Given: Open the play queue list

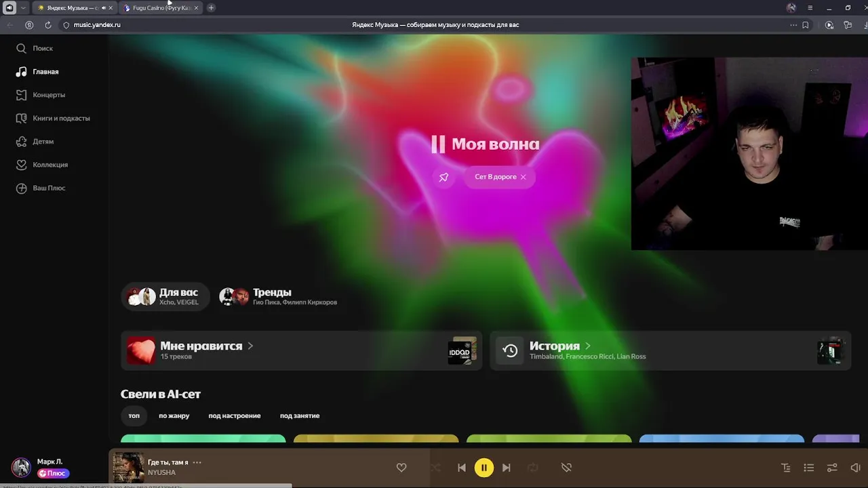Looking at the screenshot, I should (809, 468).
